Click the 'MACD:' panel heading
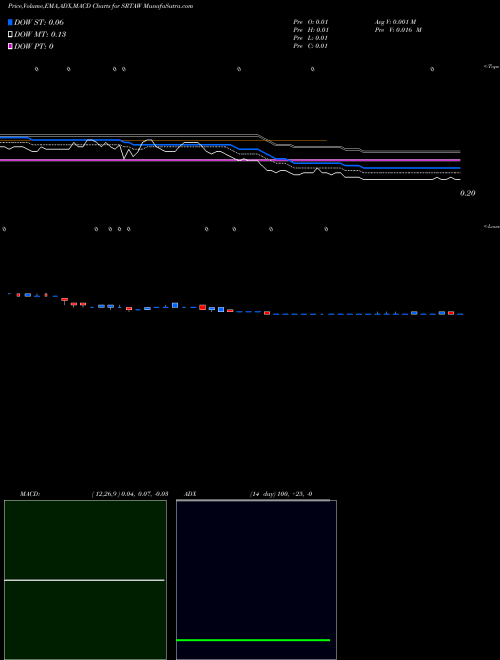This screenshot has width=500, height=660. (30, 494)
